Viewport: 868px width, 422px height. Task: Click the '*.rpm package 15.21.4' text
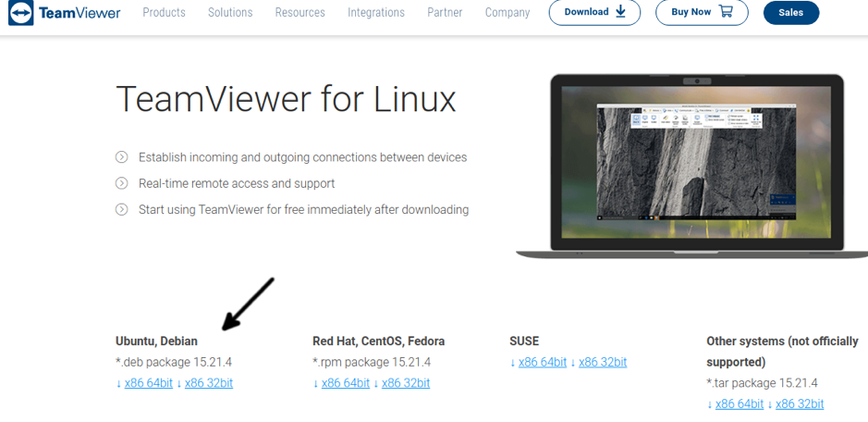[372, 362]
